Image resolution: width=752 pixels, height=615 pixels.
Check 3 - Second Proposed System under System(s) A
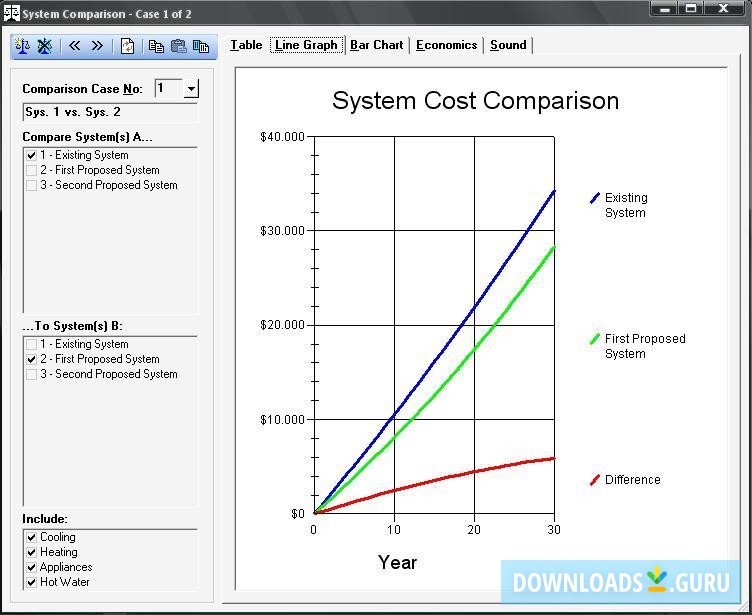pos(31,185)
